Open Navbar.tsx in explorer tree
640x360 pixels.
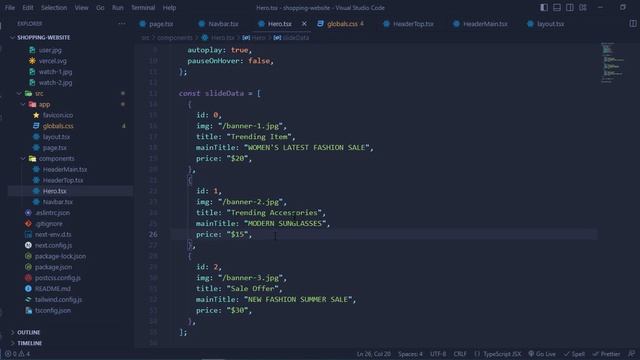pyautogui.click(x=58, y=202)
